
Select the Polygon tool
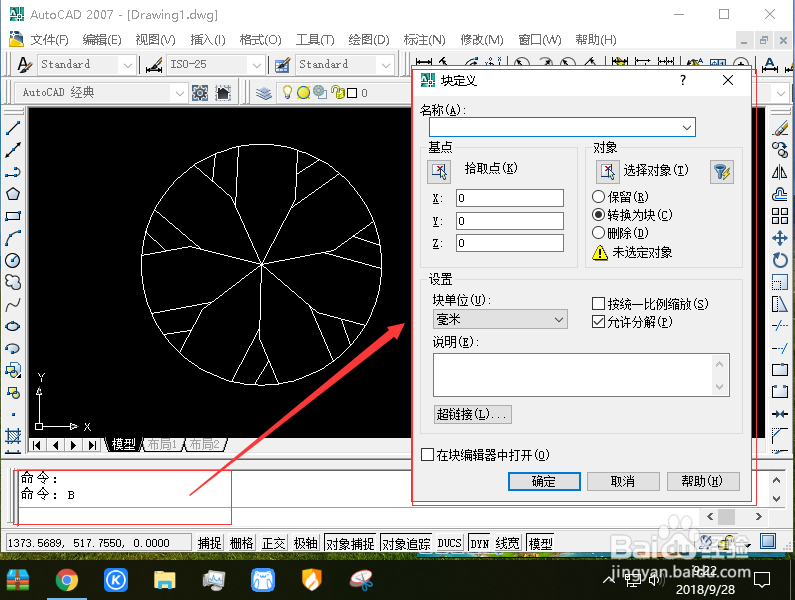coord(13,194)
